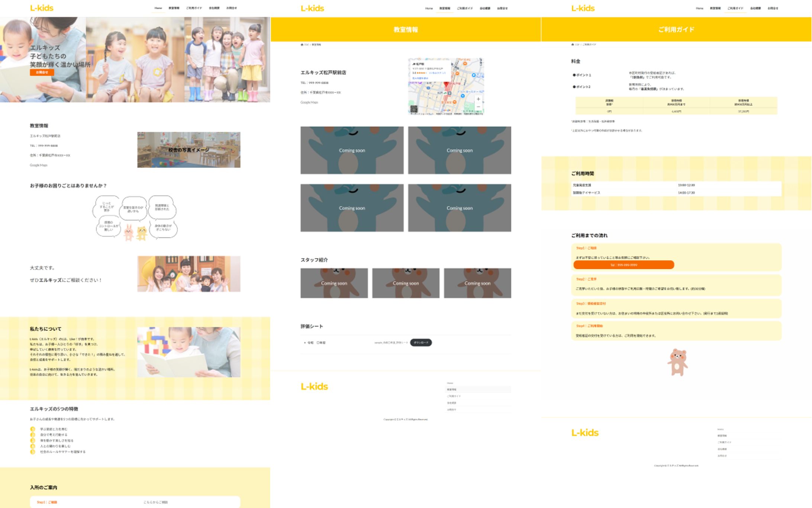Screen dimensions: 812x508
Task: Click the 校舎の写真イメージ classroom photo
Action: pyautogui.click(x=189, y=150)
